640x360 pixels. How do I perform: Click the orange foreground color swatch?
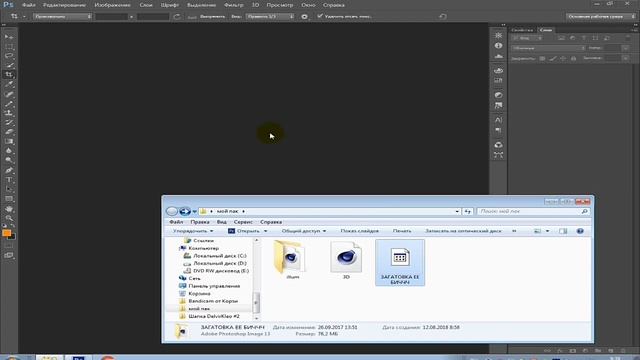(x=7, y=233)
